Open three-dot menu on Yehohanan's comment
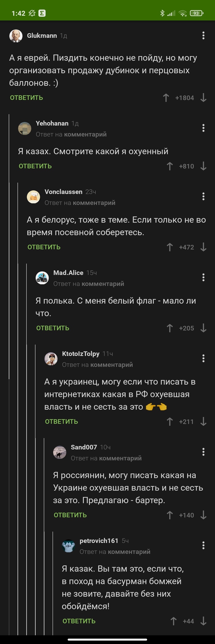Image resolution: width=215 pixels, height=644 pixels. (x=203, y=128)
